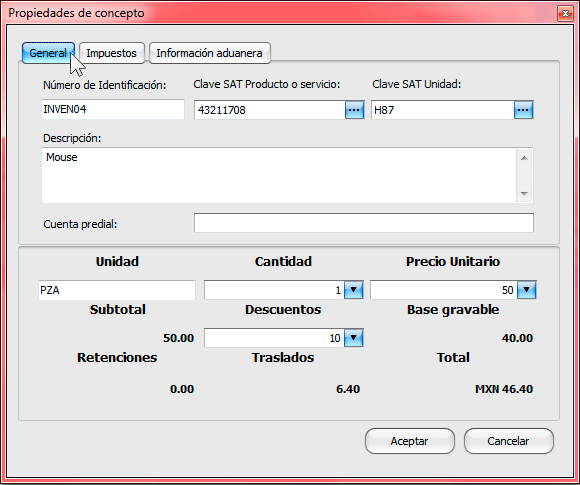Click the Cantidad value field
580x485 pixels.
[x=274, y=290]
